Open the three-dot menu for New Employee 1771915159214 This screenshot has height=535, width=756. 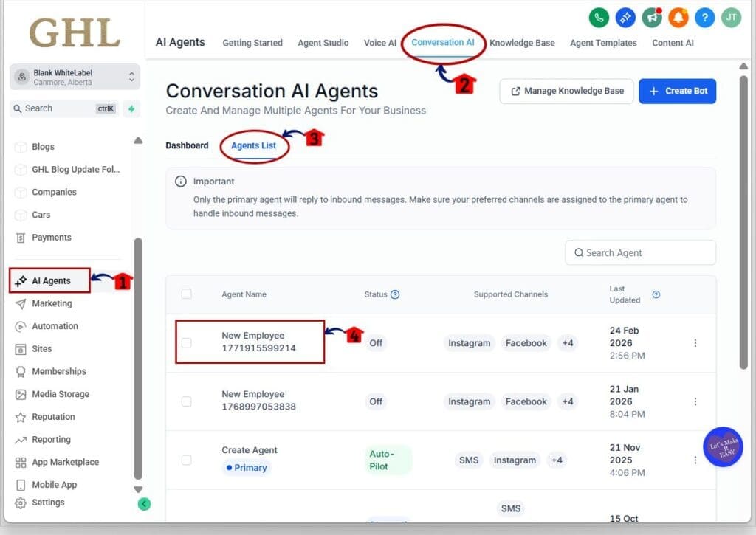[695, 342]
